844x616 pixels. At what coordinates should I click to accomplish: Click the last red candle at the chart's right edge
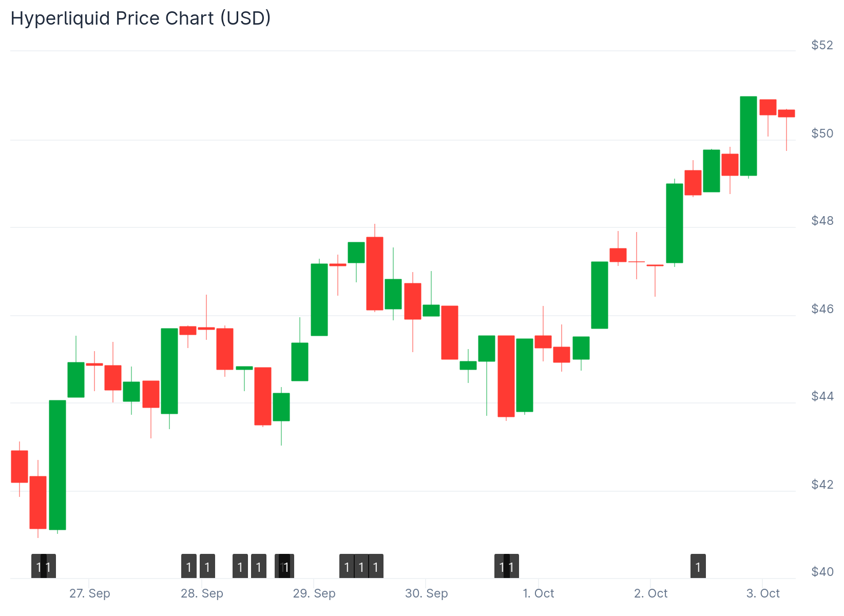click(786, 113)
